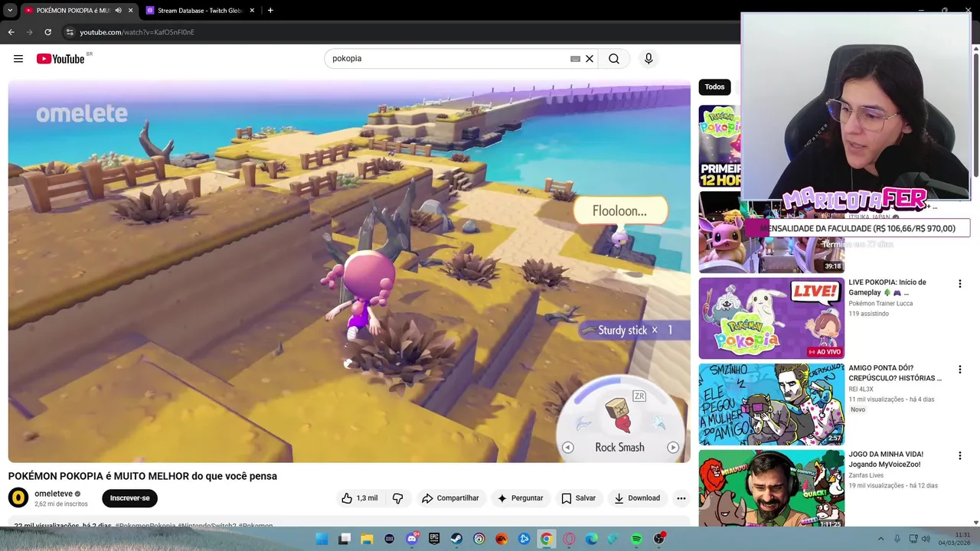Screen dimensions: 980x551
Task: Open the omeleteve channel name link
Action: [x=54, y=494]
